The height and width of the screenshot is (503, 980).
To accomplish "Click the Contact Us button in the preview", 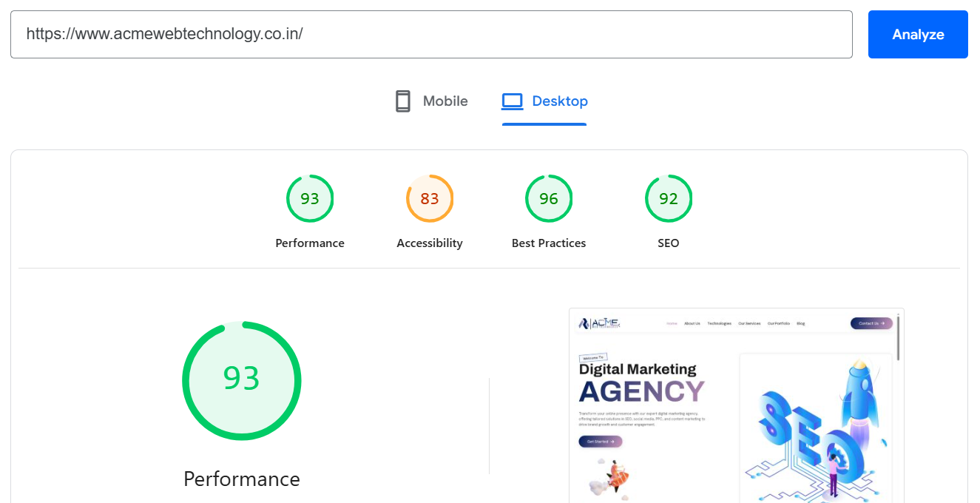I will click(871, 323).
